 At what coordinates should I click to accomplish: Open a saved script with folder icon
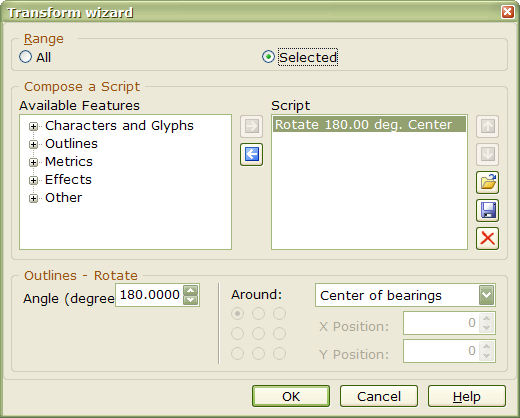[x=487, y=182]
